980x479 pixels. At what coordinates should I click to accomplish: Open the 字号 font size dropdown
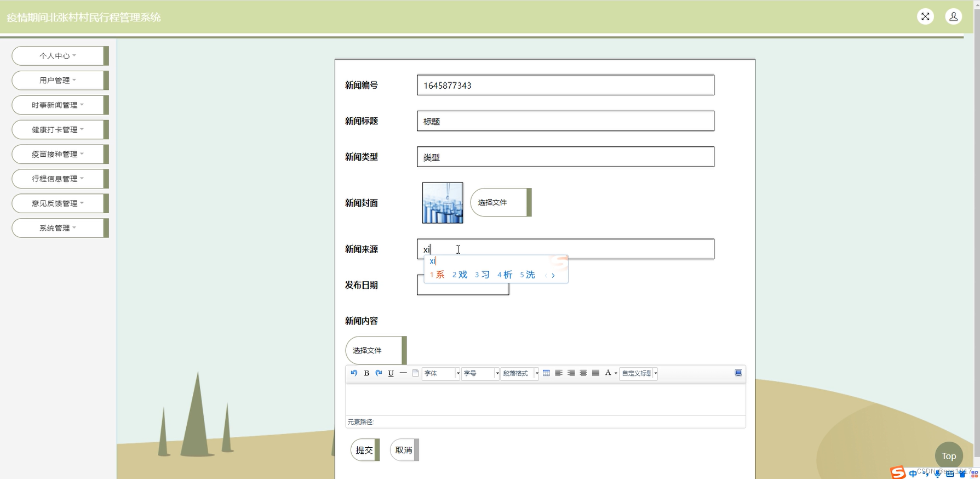point(480,373)
